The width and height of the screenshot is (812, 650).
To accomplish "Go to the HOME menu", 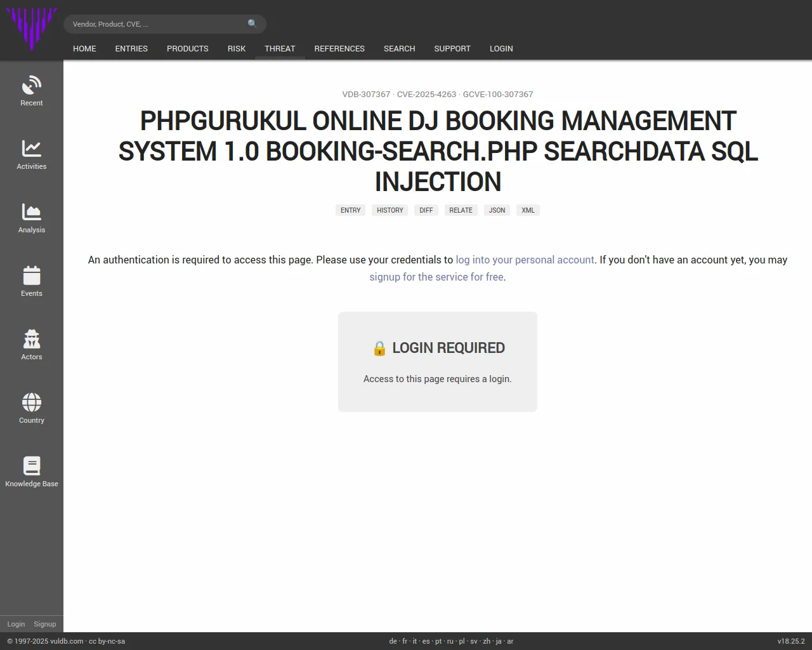I will pyautogui.click(x=84, y=48).
